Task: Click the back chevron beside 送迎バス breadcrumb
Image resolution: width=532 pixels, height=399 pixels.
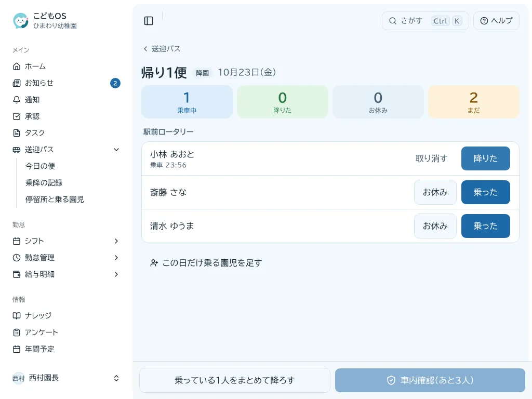Action: [x=145, y=49]
